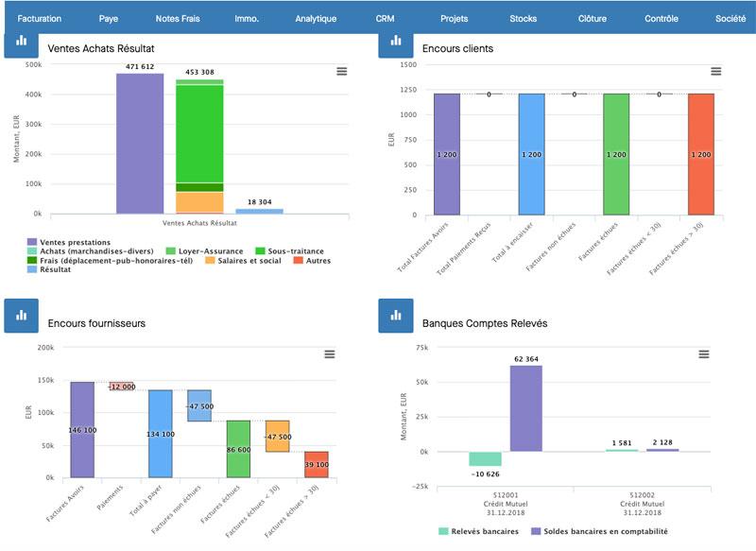Image resolution: width=756 pixels, height=551 pixels.
Task: Click the Banques Comptes Relevés chart icon
Action: pyautogui.click(x=396, y=319)
